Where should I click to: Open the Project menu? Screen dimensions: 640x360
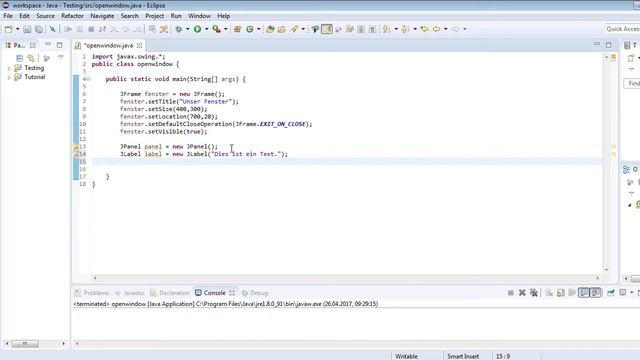pyautogui.click(x=155, y=16)
